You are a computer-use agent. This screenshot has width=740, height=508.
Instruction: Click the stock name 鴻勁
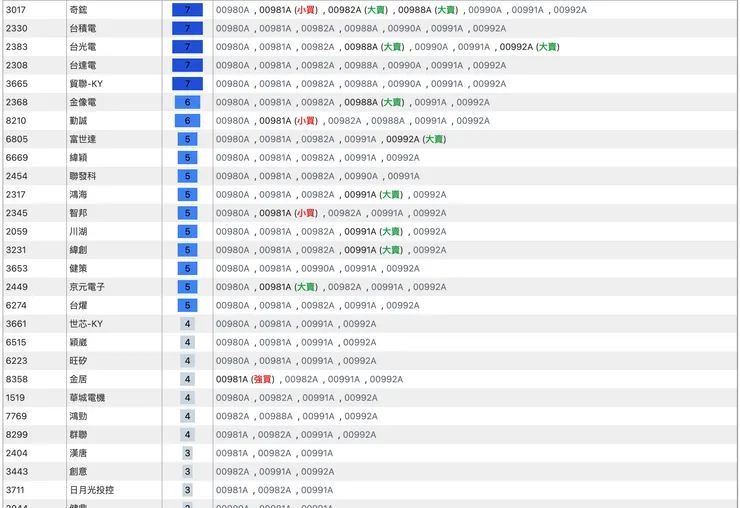point(78,416)
